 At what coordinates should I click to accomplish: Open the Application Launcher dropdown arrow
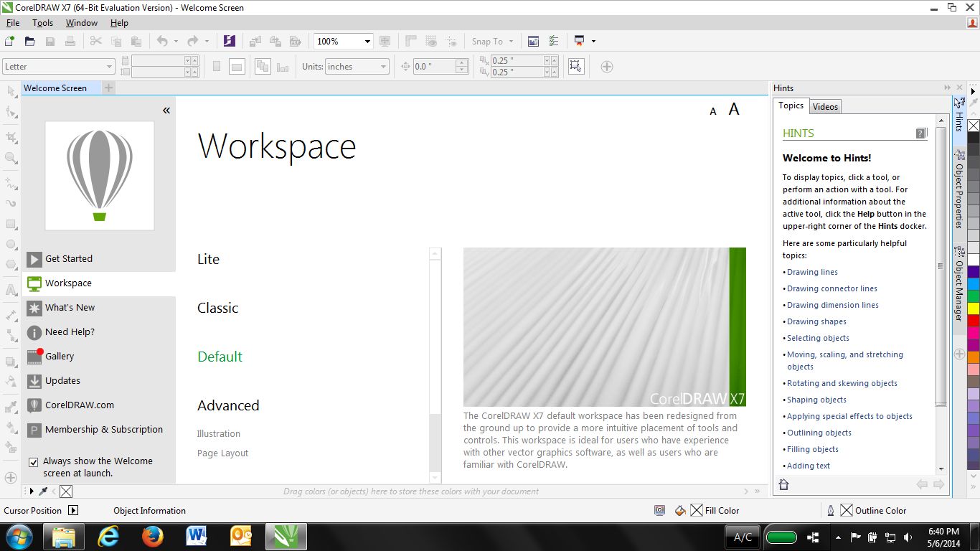593,42
